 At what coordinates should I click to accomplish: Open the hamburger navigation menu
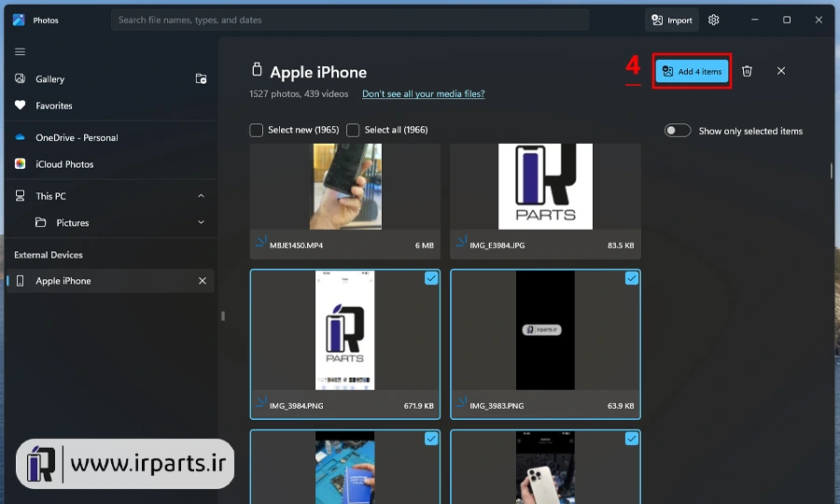[20, 51]
